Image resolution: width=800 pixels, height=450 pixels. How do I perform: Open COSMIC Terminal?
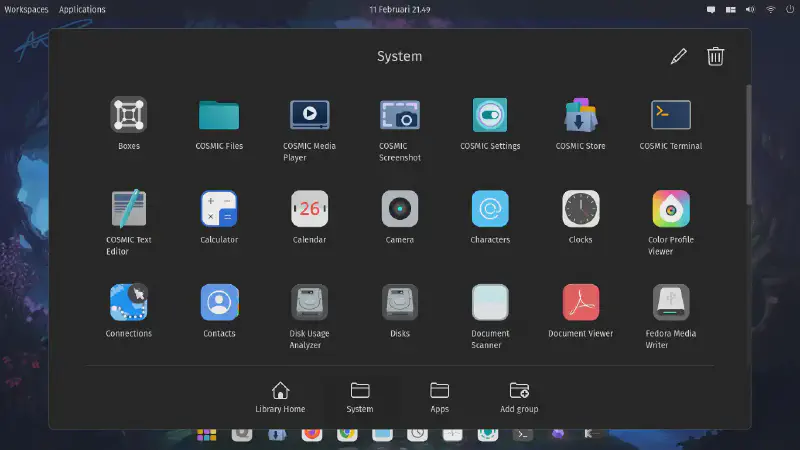pos(670,115)
